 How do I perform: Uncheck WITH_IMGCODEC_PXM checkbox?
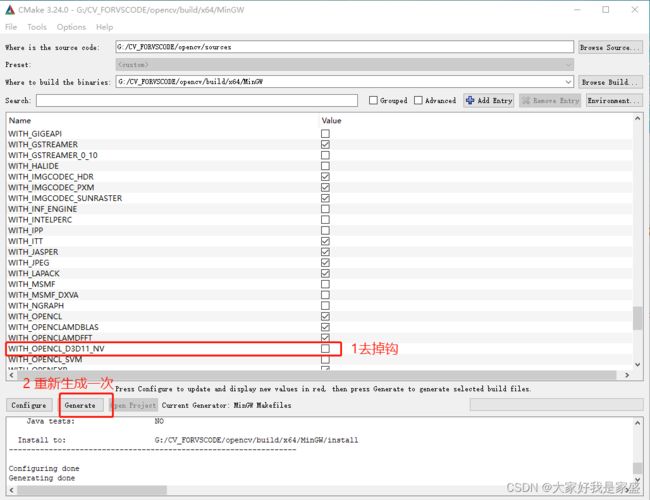pos(325,187)
